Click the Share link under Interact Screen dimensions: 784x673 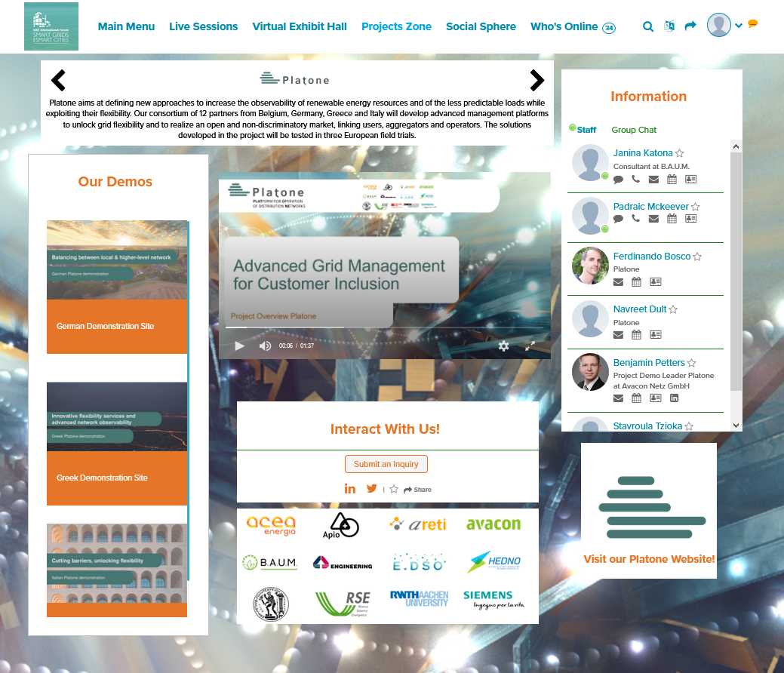point(417,490)
